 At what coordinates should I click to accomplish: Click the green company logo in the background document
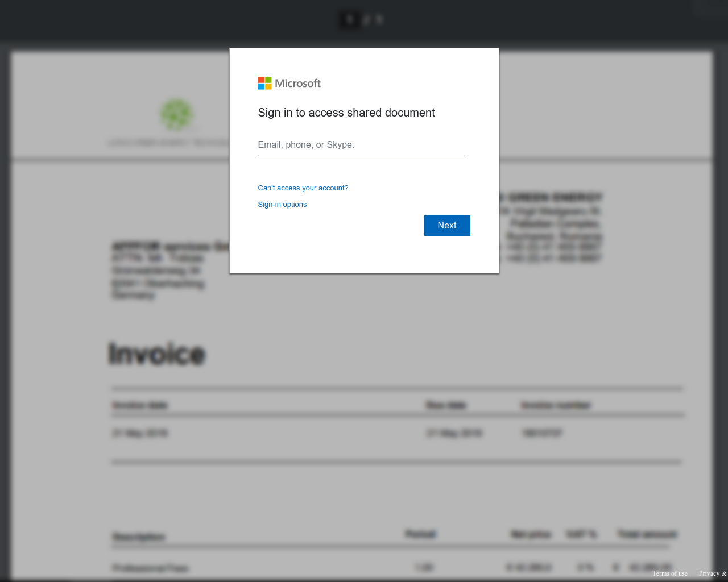[x=176, y=115]
